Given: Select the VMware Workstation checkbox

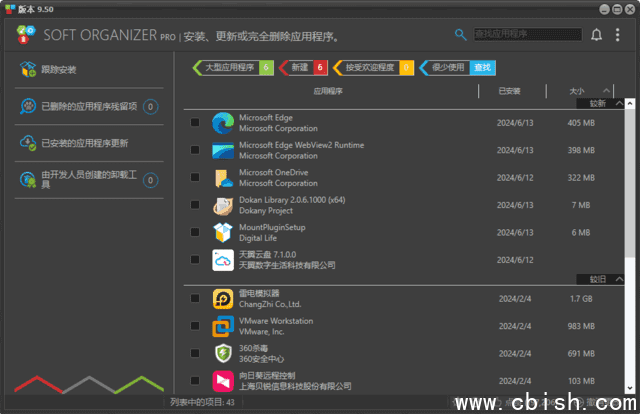Looking at the screenshot, I should point(195,326).
